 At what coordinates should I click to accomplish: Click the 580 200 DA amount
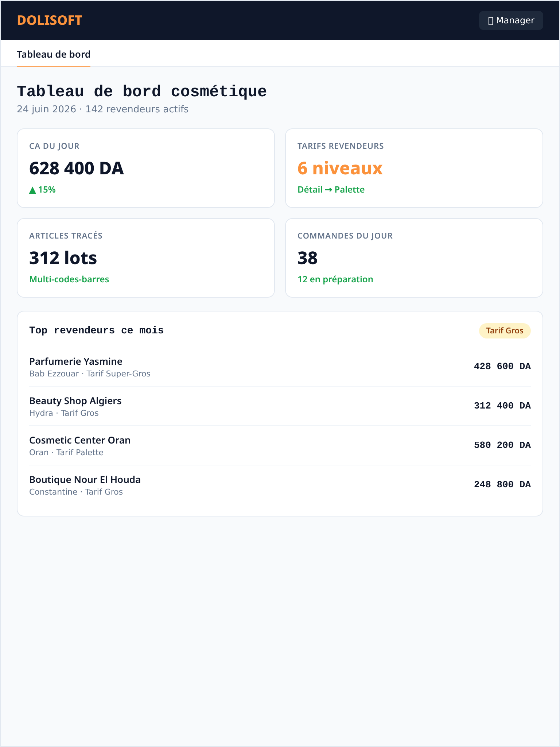502,445
